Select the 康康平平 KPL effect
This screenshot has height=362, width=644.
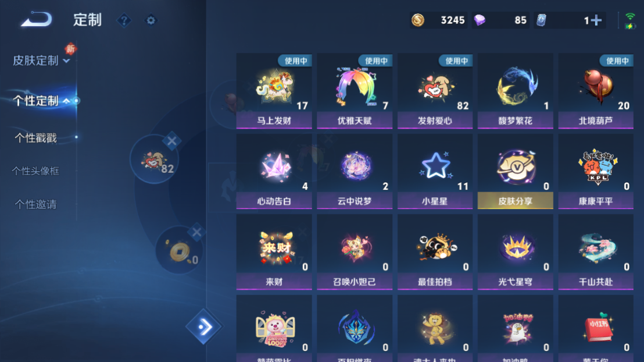pos(596,172)
